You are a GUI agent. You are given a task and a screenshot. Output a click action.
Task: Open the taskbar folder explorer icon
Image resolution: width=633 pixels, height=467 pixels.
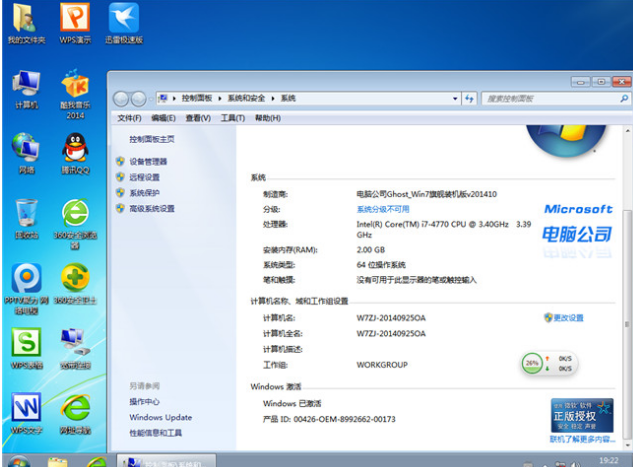pyautogui.click(x=57, y=462)
